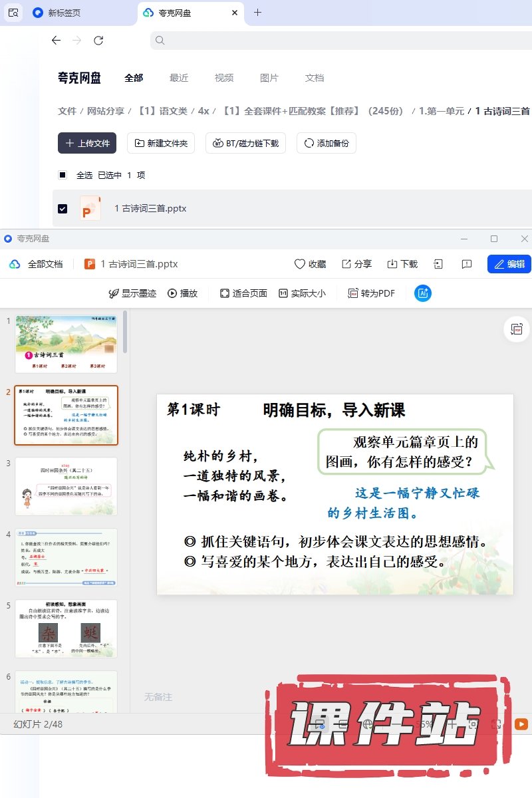
Task: Click the blue 编辑 button
Action: [509, 264]
